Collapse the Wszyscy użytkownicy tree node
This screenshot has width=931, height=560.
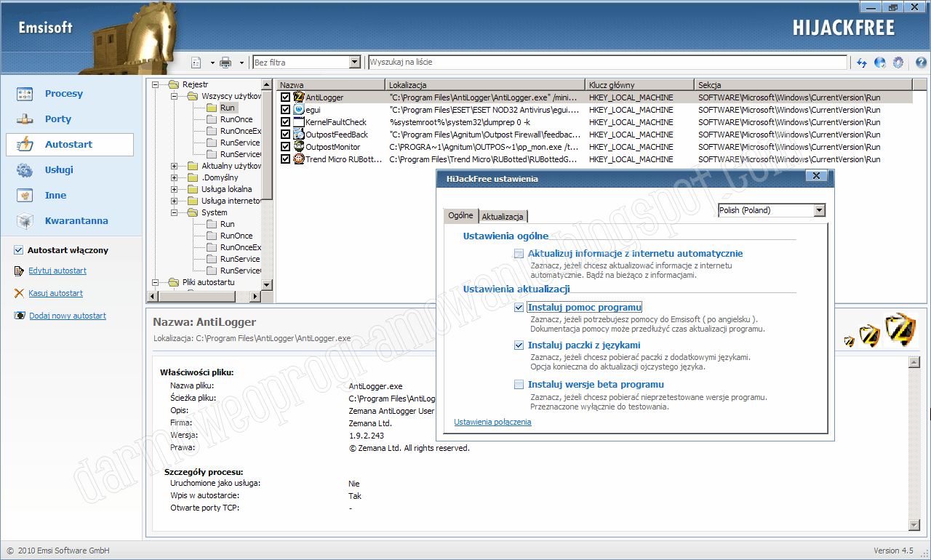[174, 96]
